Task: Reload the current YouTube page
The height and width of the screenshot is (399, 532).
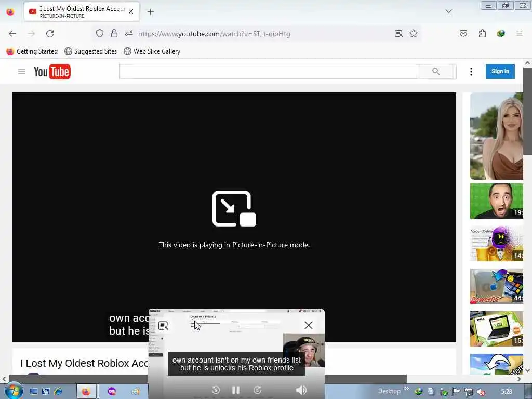Action: pyautogui.click(x=50, y=34)
